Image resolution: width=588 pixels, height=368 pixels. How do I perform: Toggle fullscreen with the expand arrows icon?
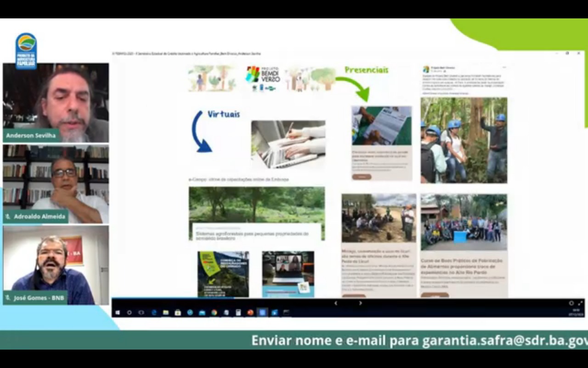click(x=580, y=303)
